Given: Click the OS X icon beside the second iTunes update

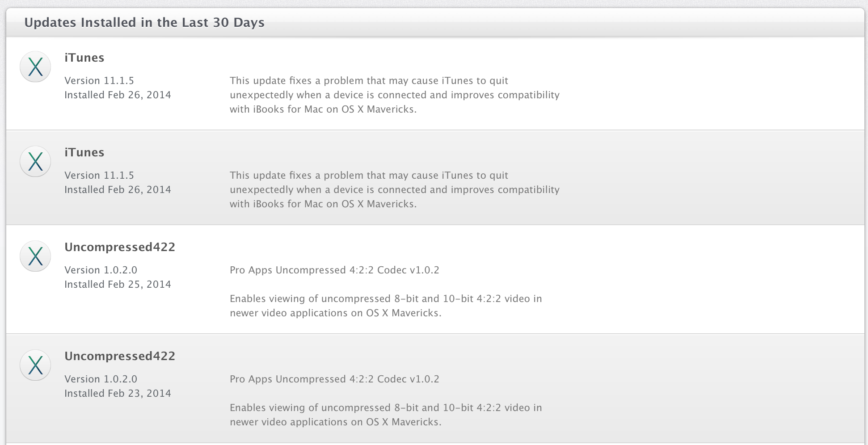Looking at the screenshot, I should click(x=35, y=161).
